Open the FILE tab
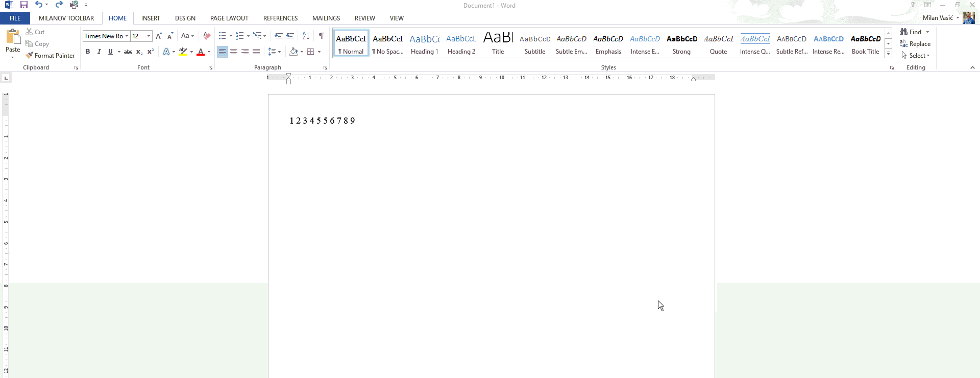Screen dimensions: 980x378 [15, 18]
